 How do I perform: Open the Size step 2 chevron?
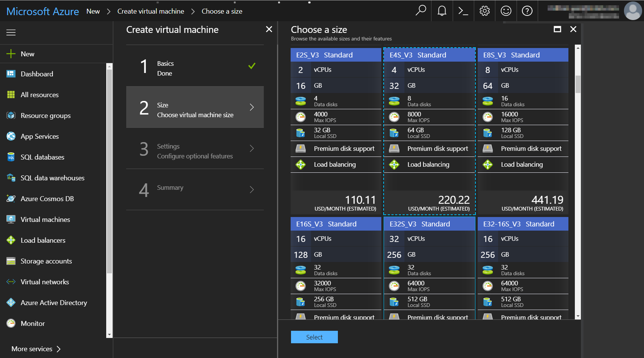tap(252, 107)
